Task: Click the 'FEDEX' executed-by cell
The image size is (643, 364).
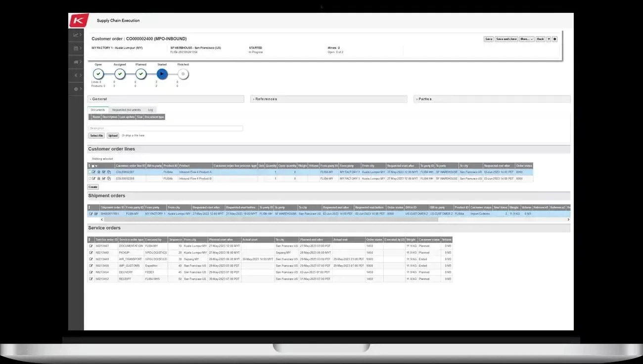Action: (156, 272)
